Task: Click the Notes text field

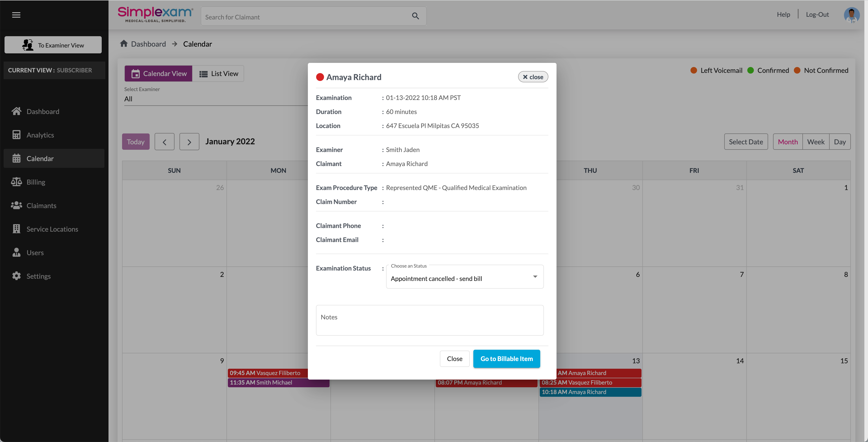Action: (x=429, y=320)
